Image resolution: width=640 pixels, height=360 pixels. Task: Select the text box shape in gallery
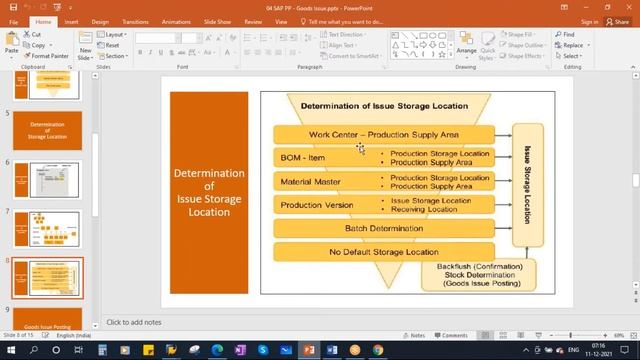pyautogui.click(x=395, y=36)
